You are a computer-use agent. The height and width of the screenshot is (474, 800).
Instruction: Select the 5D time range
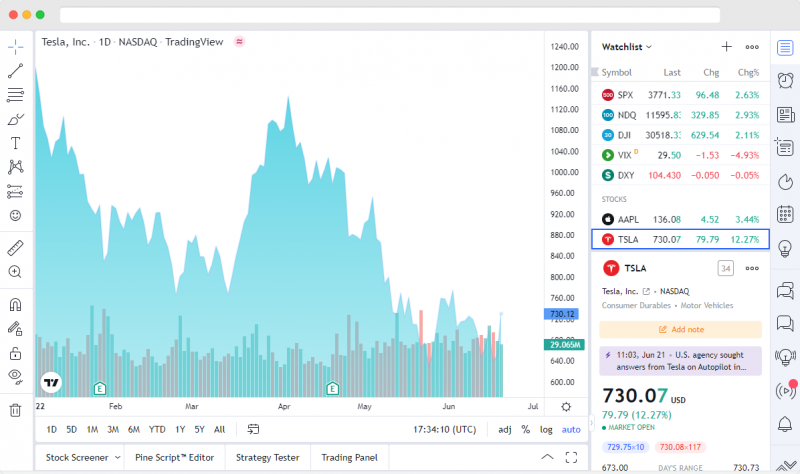tap(71, 430)
